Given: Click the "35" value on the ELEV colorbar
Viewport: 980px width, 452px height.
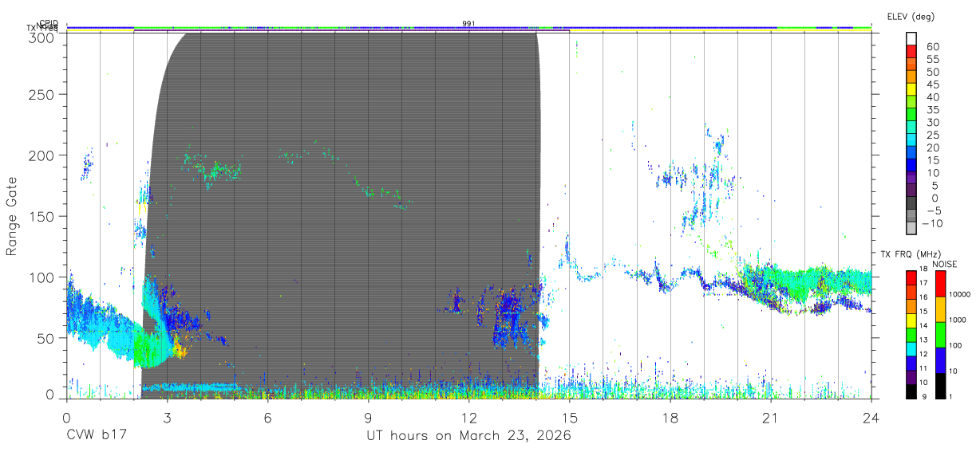Looking at the screenshot, I should coord(933,110).
